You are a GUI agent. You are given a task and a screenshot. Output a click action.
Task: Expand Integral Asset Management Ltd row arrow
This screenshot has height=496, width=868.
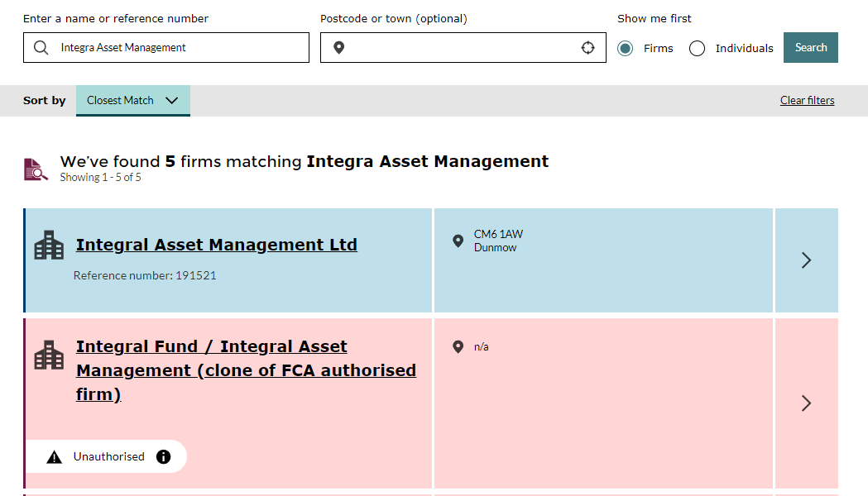point(807,260)
